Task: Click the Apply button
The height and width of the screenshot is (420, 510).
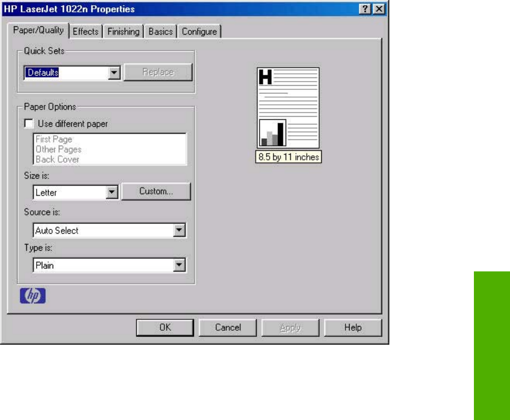Action: 290,328
